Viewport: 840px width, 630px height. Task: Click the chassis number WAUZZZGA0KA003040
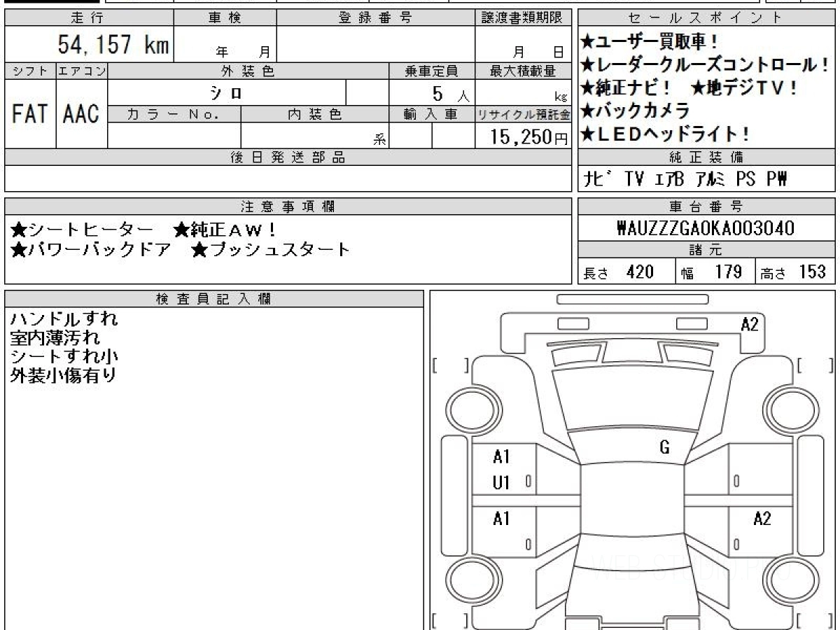pos(706,228)
